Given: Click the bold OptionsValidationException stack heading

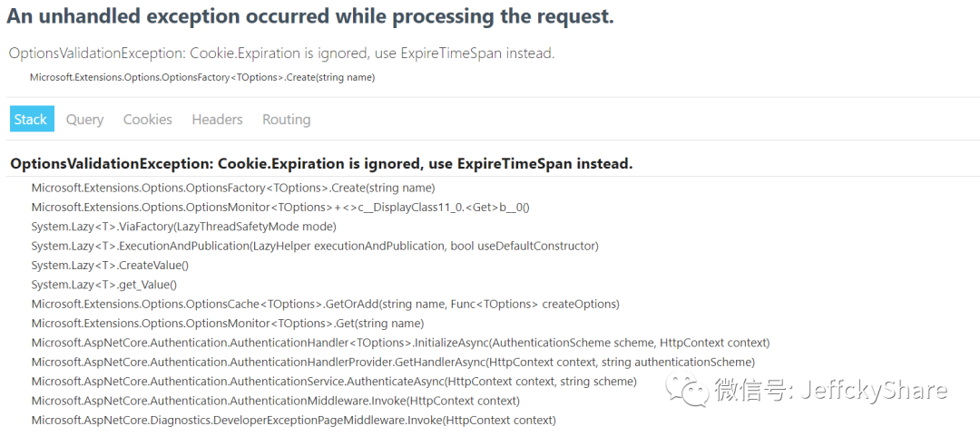Looking at the screenshot, I should (x=322, y=164).
